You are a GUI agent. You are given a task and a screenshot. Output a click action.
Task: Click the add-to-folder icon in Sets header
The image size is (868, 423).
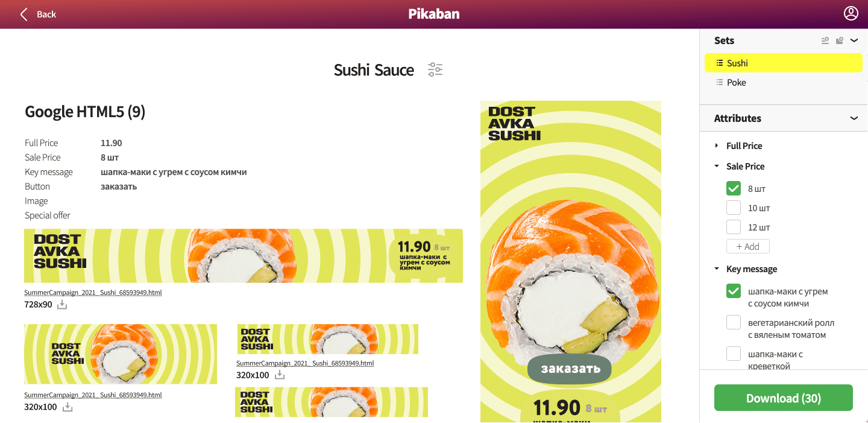click(839, 40)
